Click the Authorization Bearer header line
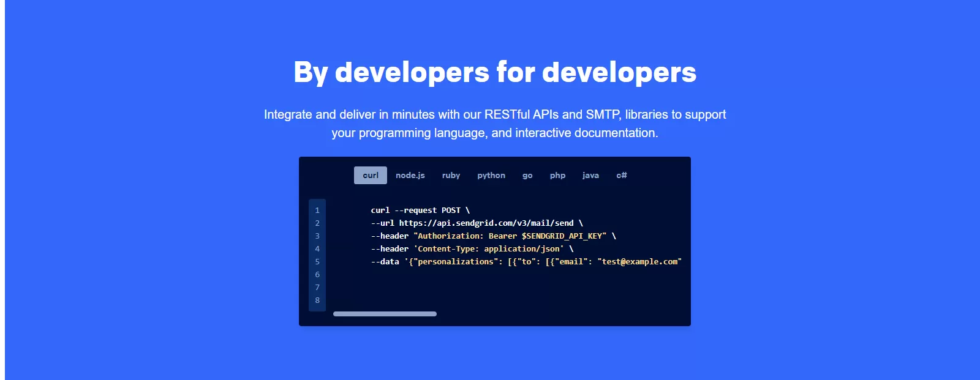Screen dimensions: 980x380 [x=493, y=236]
